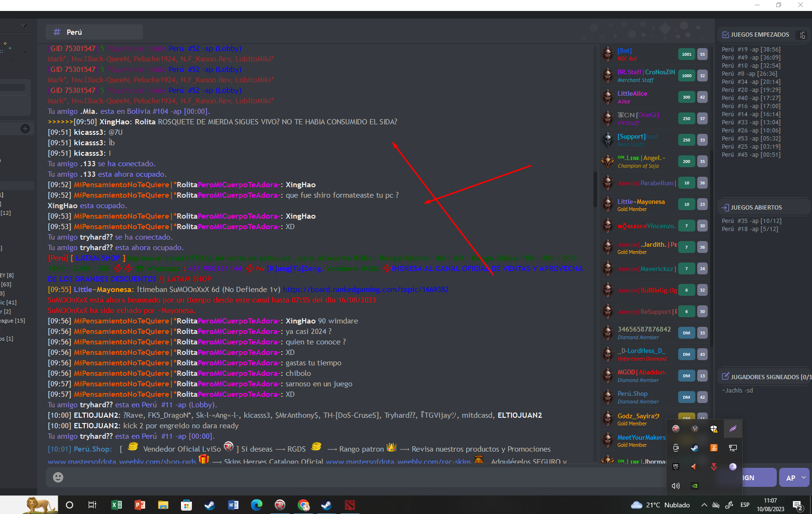
Task: Click DM badge next to 34656587876842
Action: [x=686, y=333]
